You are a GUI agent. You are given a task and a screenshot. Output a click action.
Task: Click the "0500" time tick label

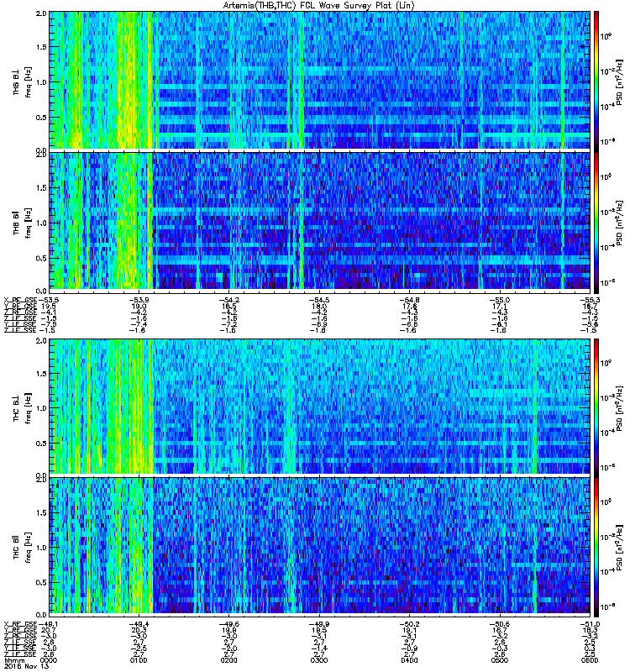click(500, 660)
